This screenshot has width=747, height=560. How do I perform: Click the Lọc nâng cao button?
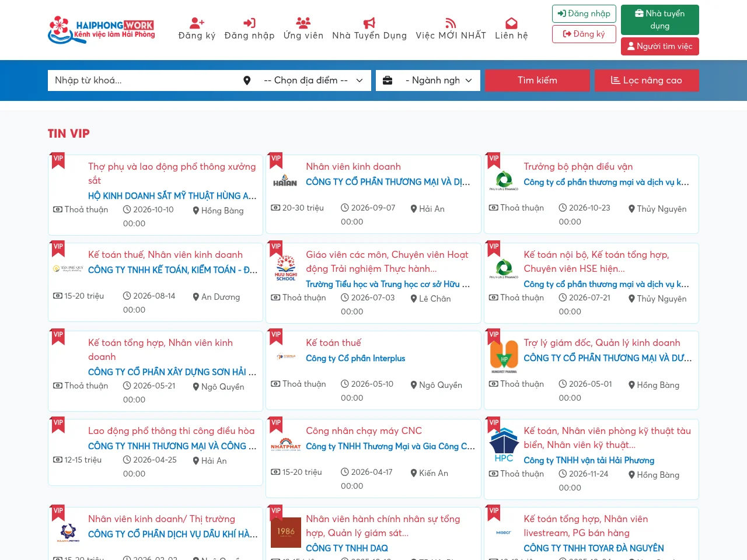tap(647, 80)
